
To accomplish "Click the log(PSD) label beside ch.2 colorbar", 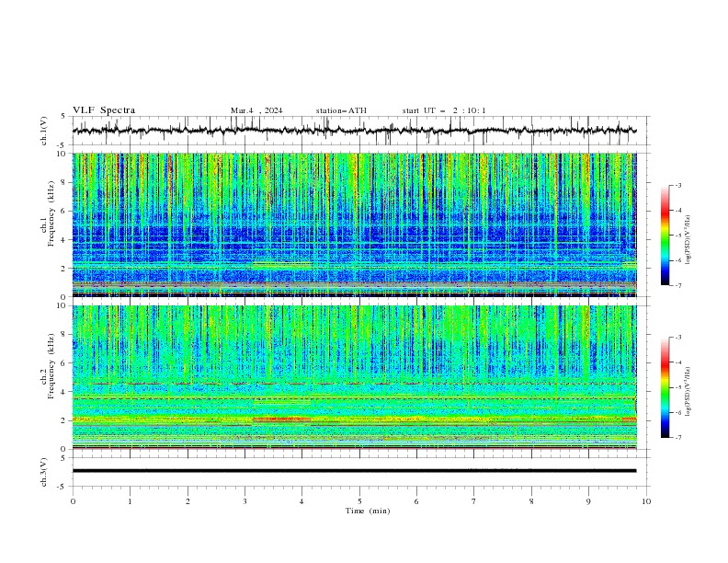I will pos(688,392).
